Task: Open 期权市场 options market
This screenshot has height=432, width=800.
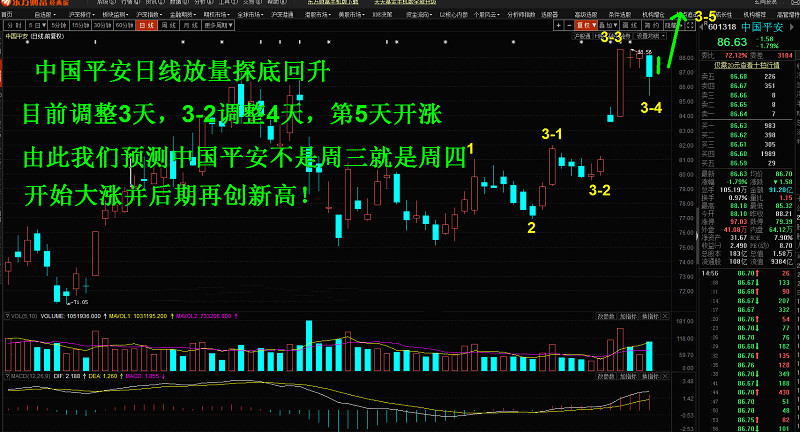Action: (216, 14)
